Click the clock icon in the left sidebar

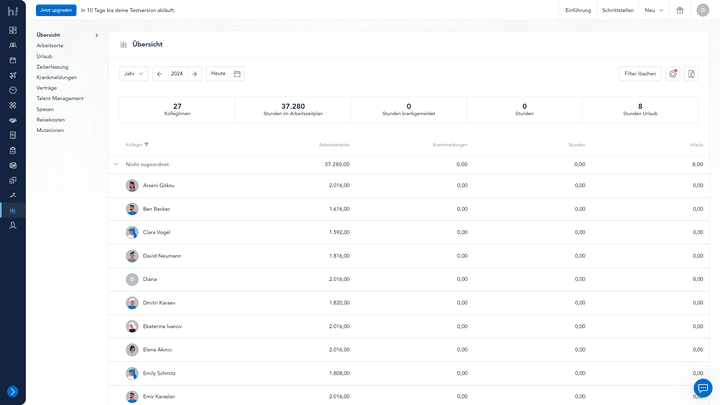pos(13,90)
